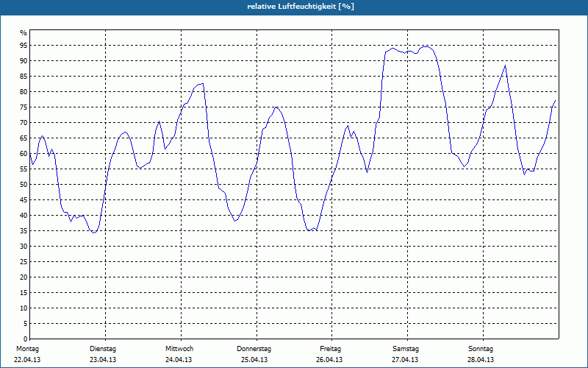
Task: Click the 20 y-axis label
Action: click(x=24, y=277)
